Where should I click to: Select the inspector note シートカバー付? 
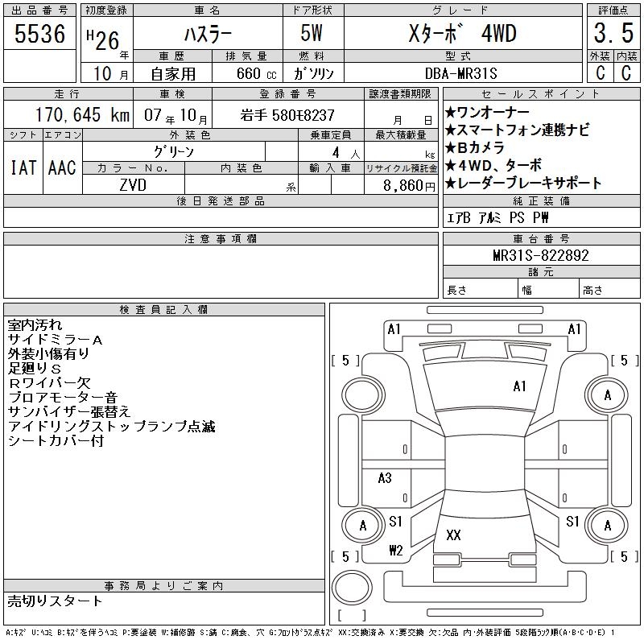click(x=56, y=441)
